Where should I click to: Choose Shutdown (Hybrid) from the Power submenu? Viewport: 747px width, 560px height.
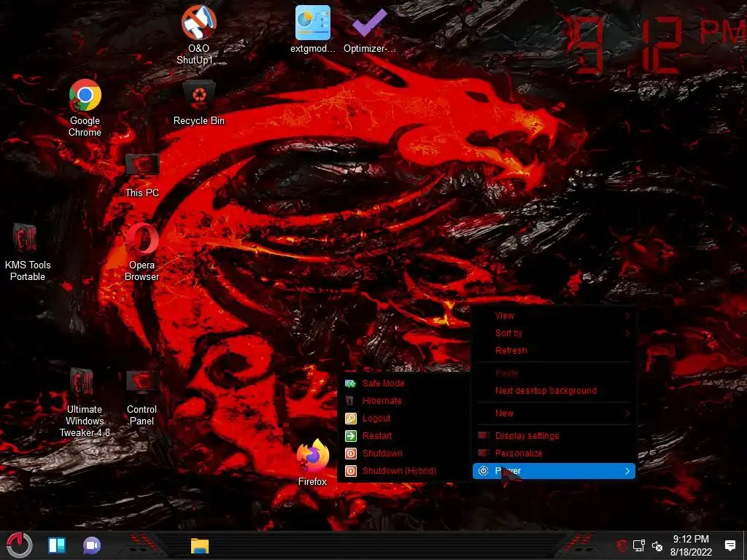click(x=404, y=471)
